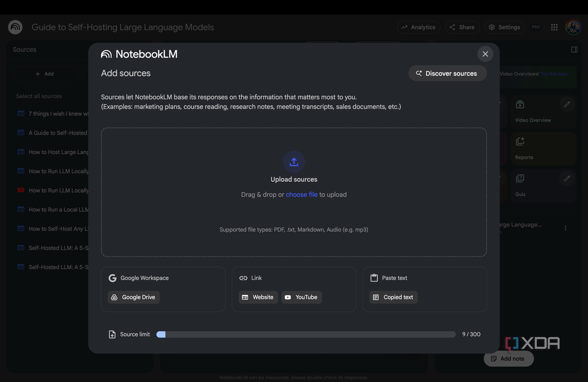Click the Google Workspace label

click(x=145, y=278)
